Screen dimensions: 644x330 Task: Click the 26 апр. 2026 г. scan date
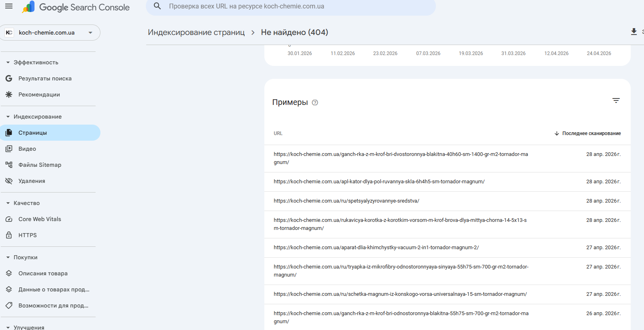coord(603,314)
